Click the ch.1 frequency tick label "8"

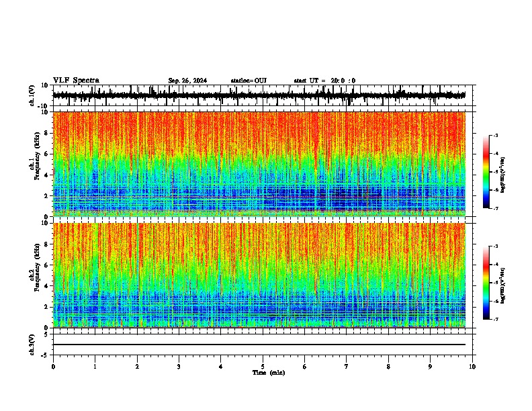pyautogui.click(x=47, y=133)
